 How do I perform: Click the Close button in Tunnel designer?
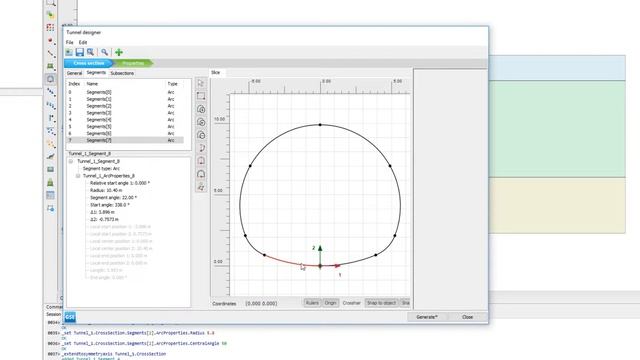point(468,317)
